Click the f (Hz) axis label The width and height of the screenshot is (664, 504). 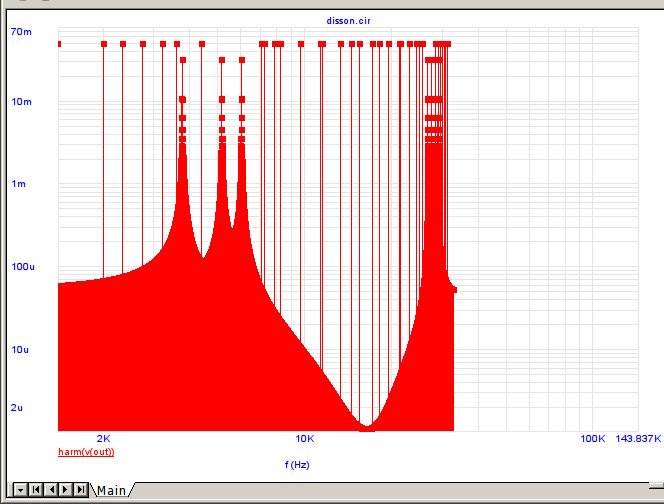click(297, 465)
